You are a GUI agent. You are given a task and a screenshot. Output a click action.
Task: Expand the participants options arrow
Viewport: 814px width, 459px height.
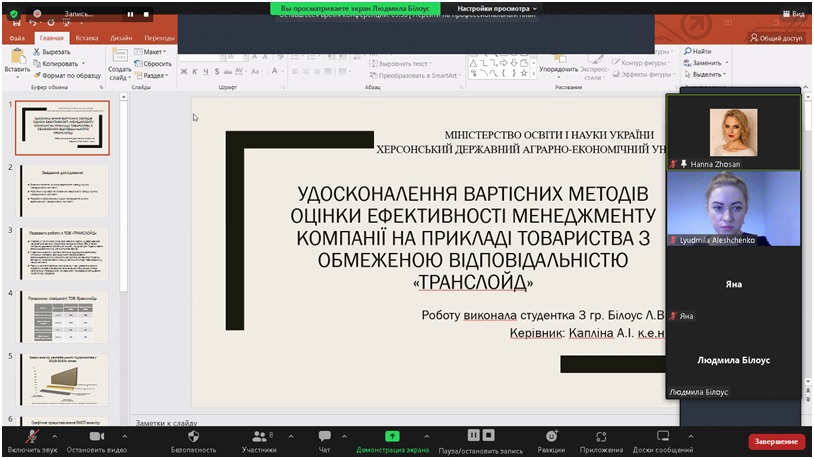pos(291,436)
